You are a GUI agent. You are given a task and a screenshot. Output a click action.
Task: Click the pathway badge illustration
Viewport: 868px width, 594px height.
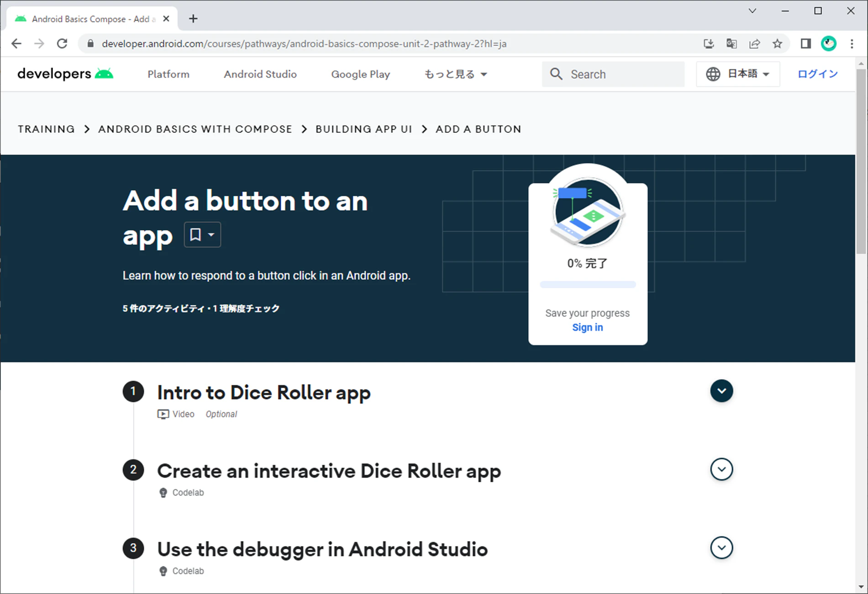[588, 212]
